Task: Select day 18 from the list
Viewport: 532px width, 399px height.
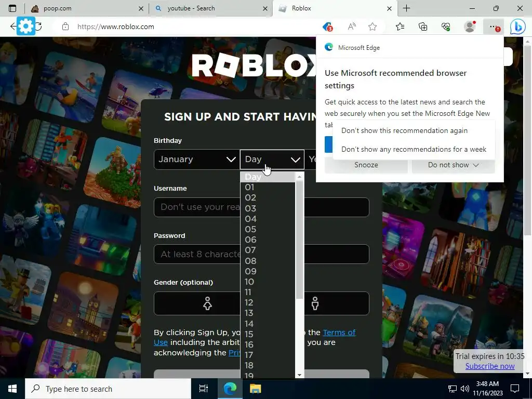Action: click(x=268, y=365)
